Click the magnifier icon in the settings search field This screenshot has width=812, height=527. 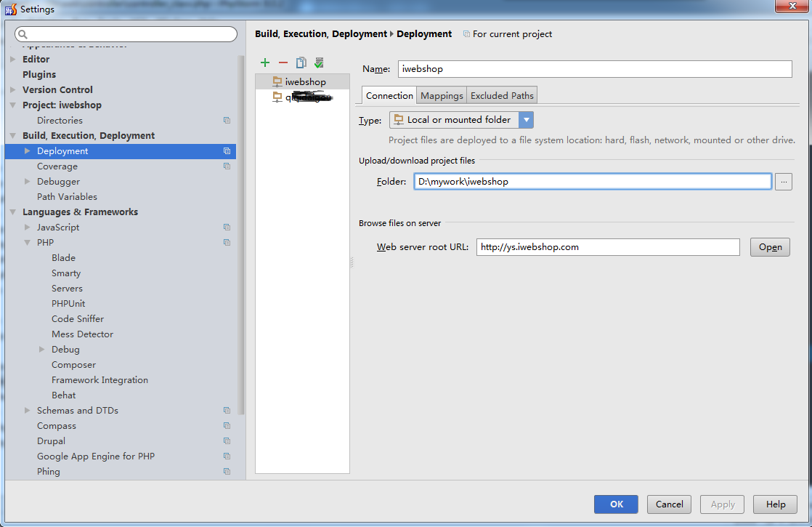[21, 33]
